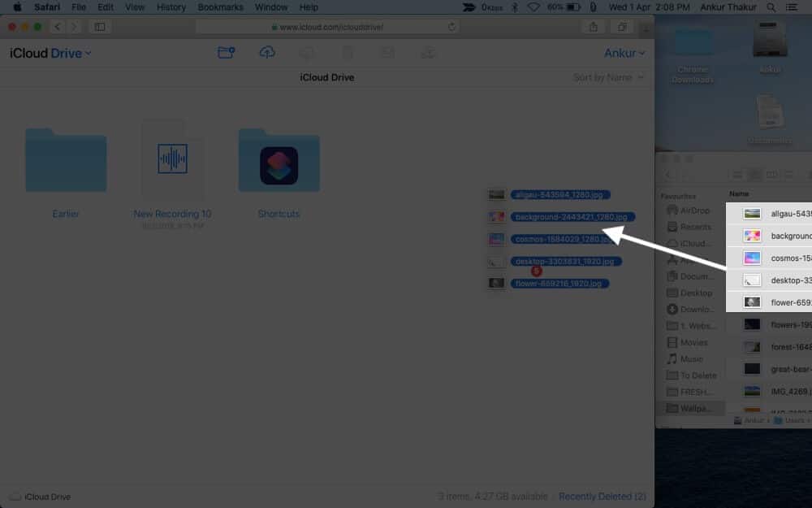
Task: Open the Apple menu
Action: click(17, 7)
